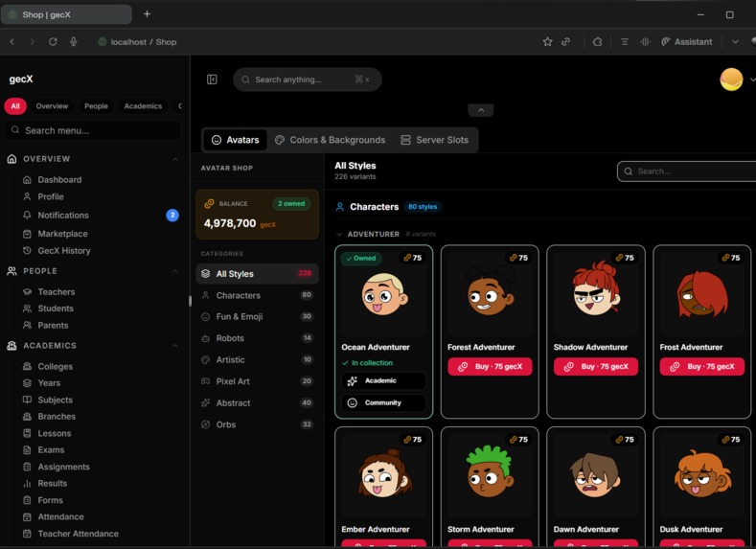Viewport: 756px width, 549px height.
Task: Select the Robots category
Action: 257,338
